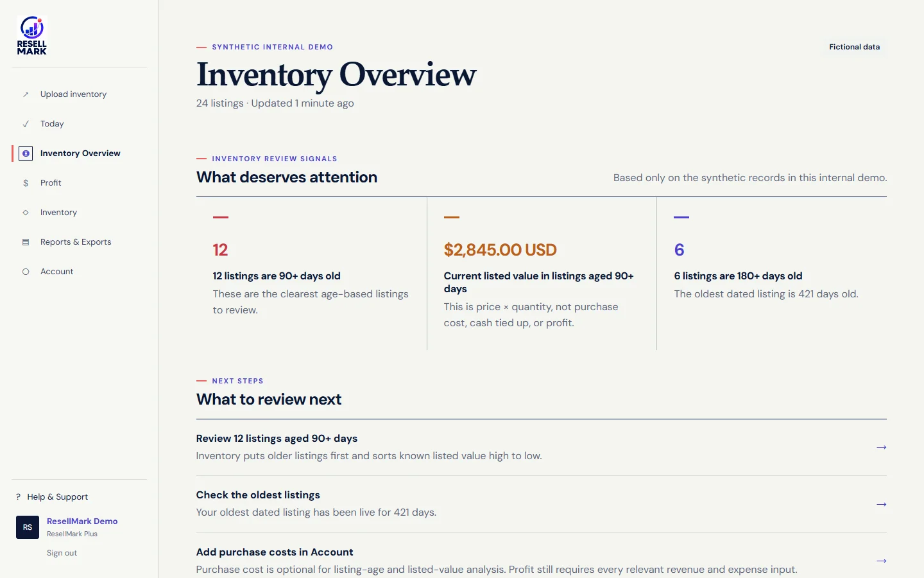
Task: Click the ResellMark Plus plan label
Action: point(72,534)
